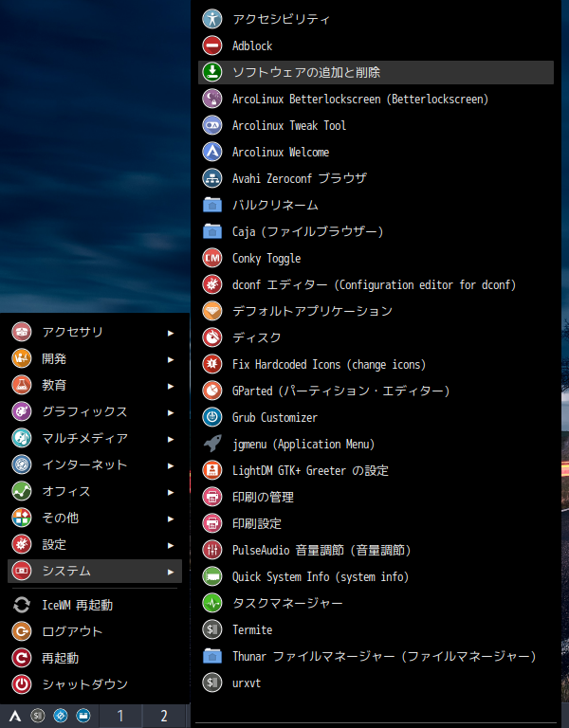
Task: Click the jgmenu rocket icon
Action: tap(212, 444)
